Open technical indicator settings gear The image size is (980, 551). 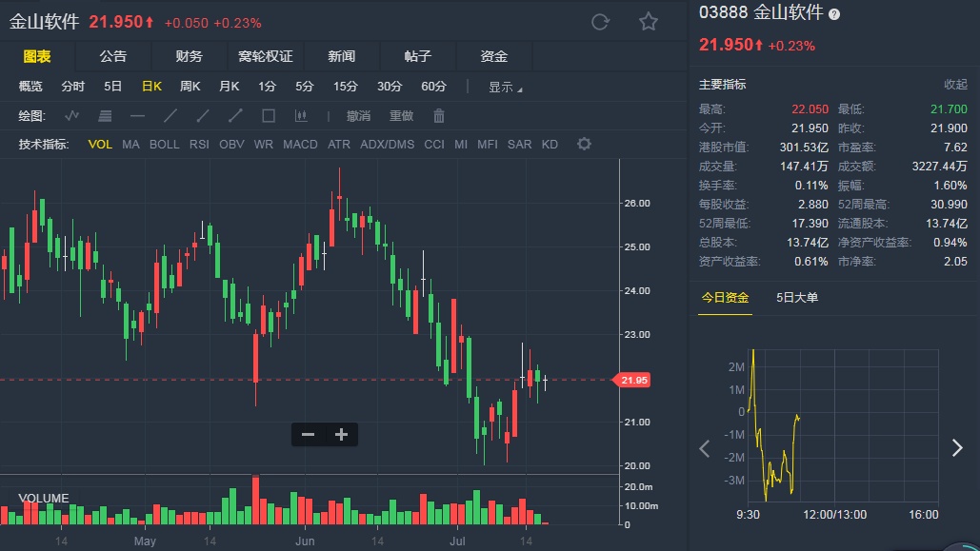click(x=584, y=145)
